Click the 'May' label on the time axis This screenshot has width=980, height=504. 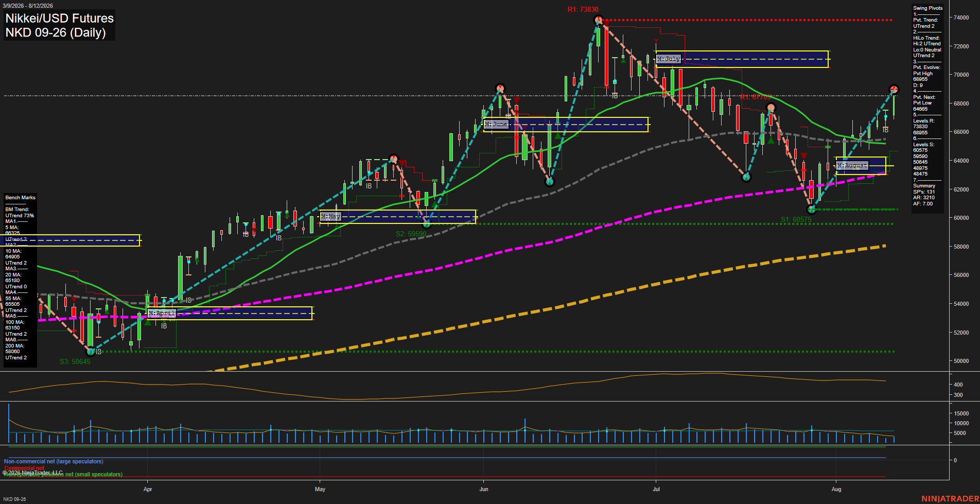pyautogui.click(x=320, y=489)
